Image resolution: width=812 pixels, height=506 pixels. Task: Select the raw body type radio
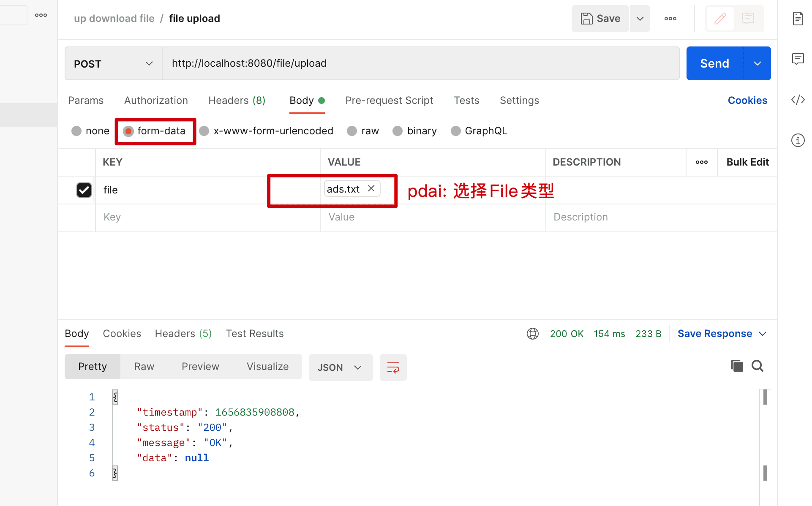[352, 131]
